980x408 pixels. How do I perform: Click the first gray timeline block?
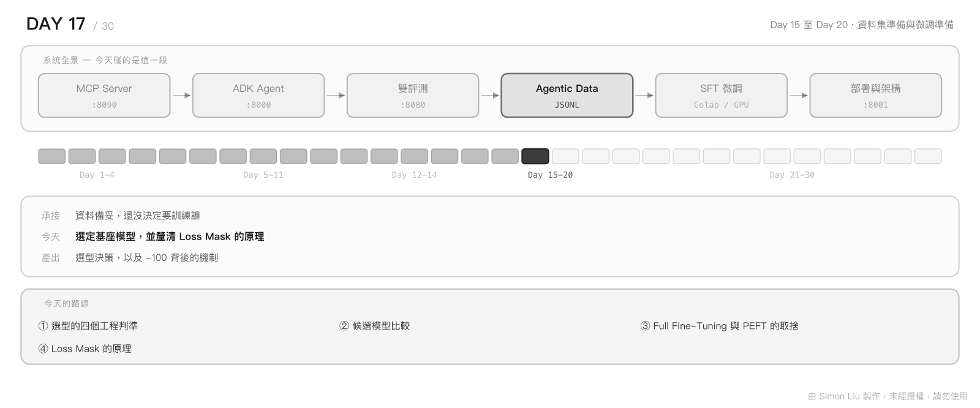pos(52,156)
